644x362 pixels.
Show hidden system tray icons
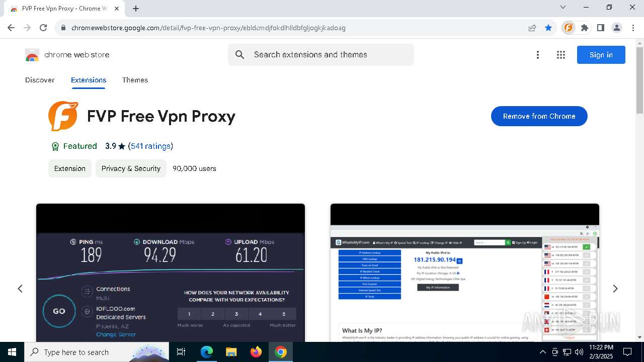tap(542, 352)
